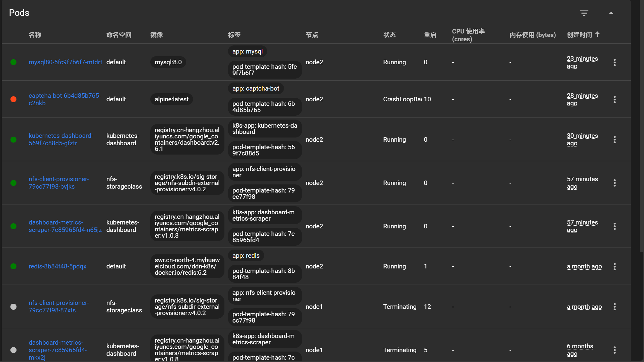644x362 pixels.
Task: Open actions menu for terminating nfs-client-provisioner-79cc77f98-87xts
Action: (614, 307)
